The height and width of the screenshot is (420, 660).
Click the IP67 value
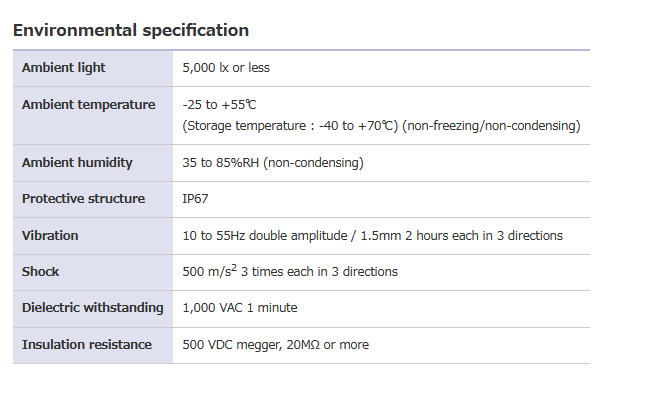(195, 199)
